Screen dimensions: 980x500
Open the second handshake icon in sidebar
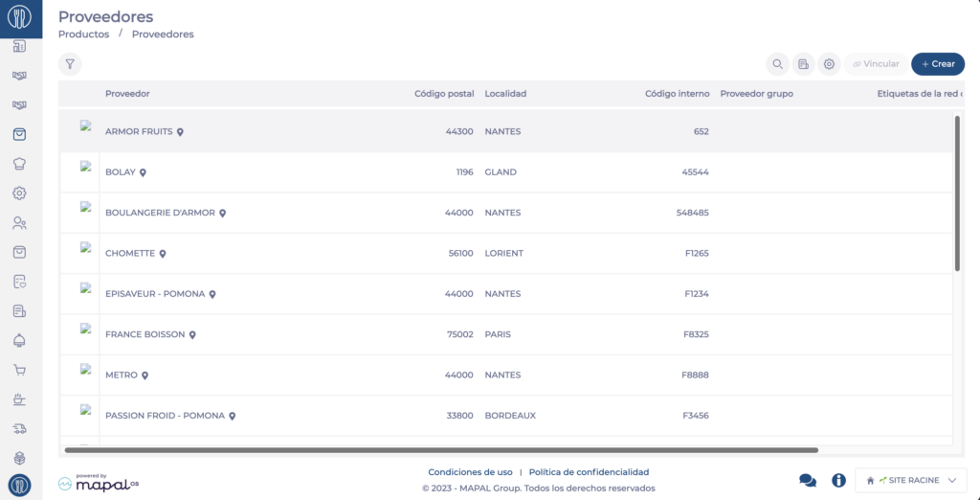(x=19, y=105)
